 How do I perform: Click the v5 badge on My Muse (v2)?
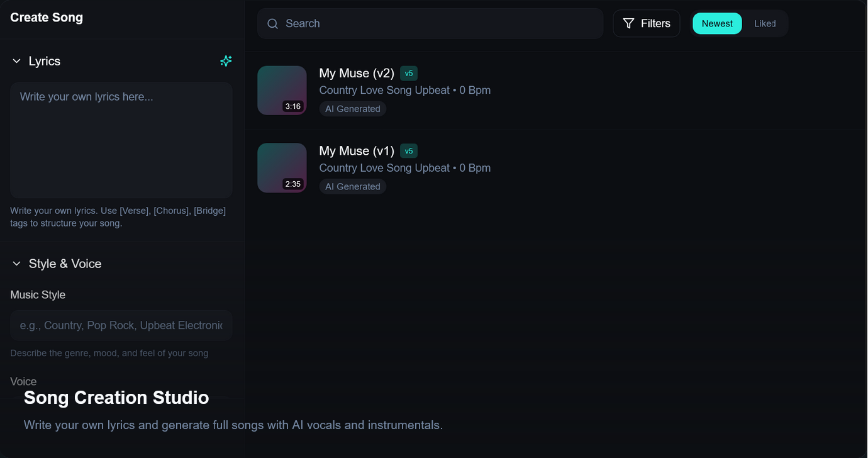pos(409,74)
